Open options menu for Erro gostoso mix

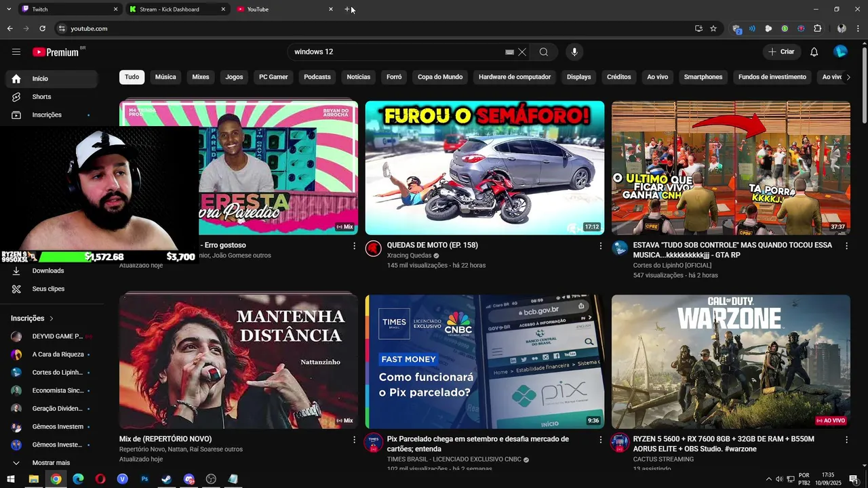[x=354, y=246]
